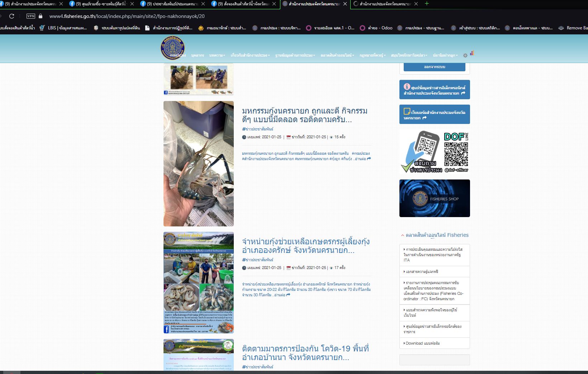Close the active สำนักงานประมงจังหวัดนครนายก tab
The height and width of the screenshot is (374, 588).
coord(345,4)
